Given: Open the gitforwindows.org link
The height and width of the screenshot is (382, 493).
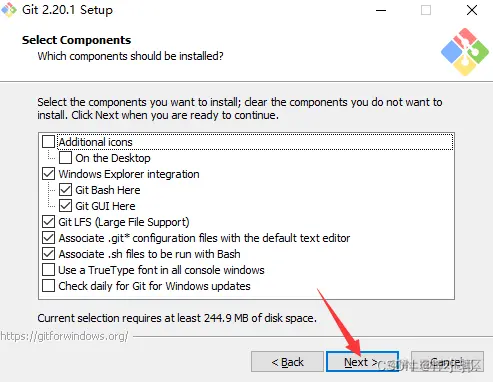Looking at the screenshot, I should point(64,336).
